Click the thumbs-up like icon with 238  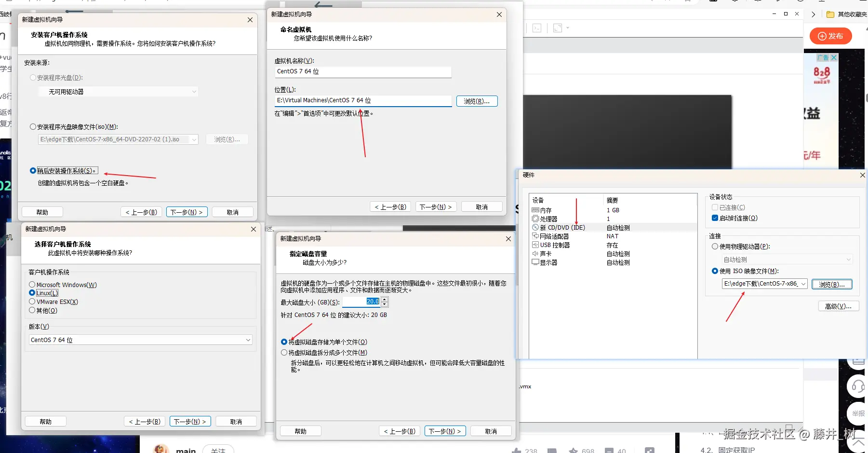517,451
